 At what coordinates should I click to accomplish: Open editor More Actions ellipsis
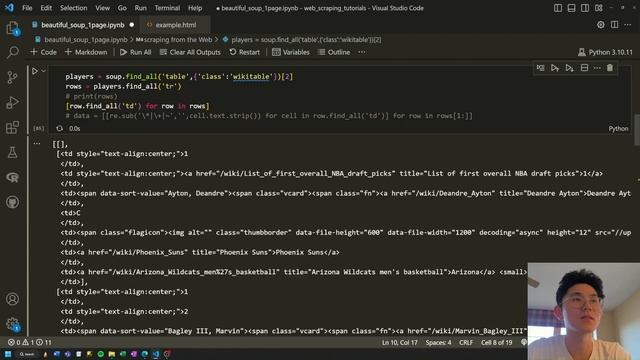coord(628,24)
